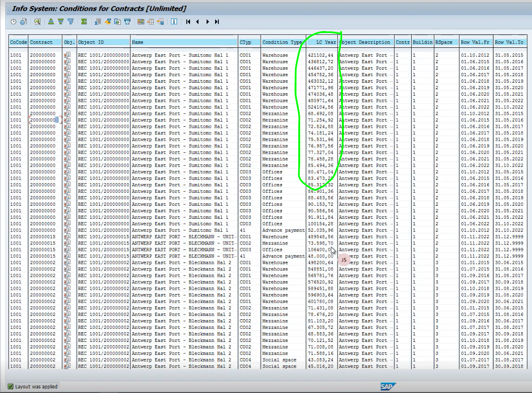Click the green status check icon beside Layout was applied

tap(11, 386)
